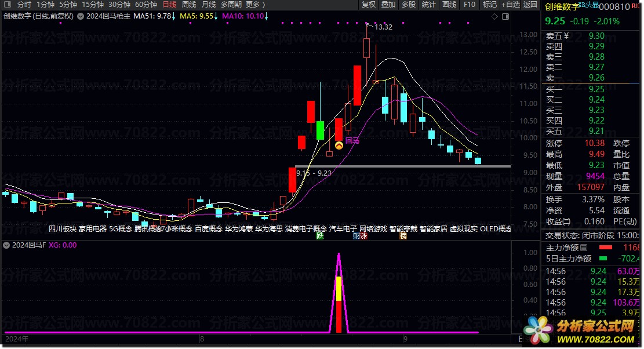Viewport: 644px width, 349px height.
Task: Click the XG: 0.00 indicator value
Action: 63,245
